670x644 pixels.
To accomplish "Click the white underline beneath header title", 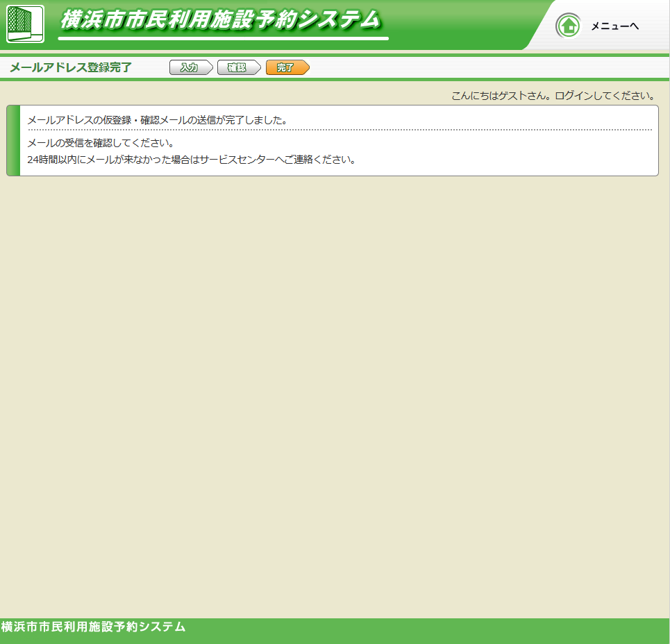I will click(223, 39).
